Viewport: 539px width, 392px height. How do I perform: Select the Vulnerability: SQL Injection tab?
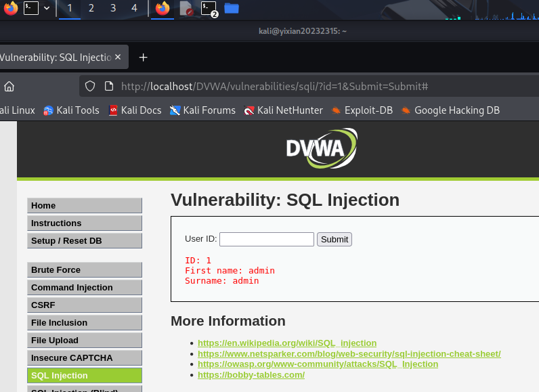click(56, 57)
